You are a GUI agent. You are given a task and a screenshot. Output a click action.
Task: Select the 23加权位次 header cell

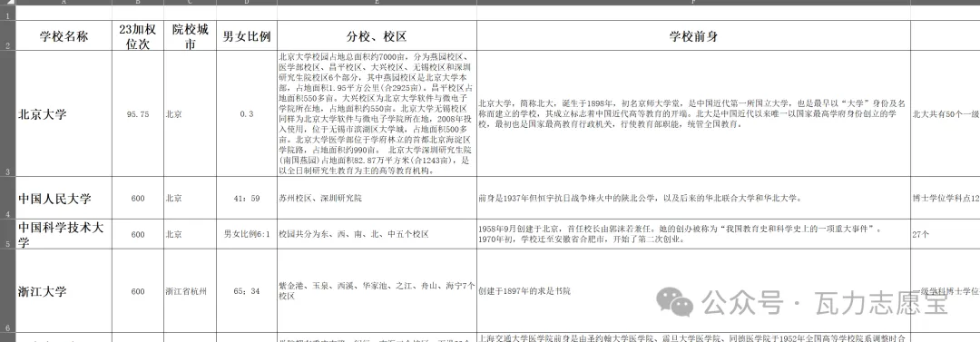coord(138,36)
